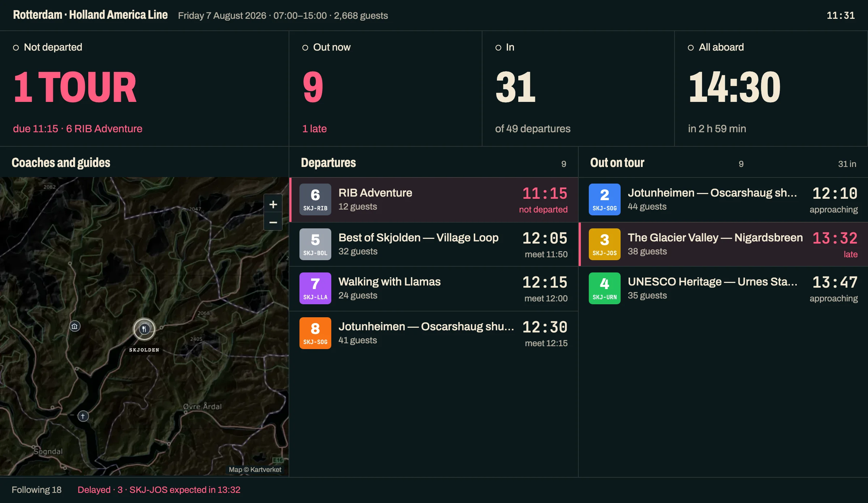
Task: Zoom out the map with minus button
Action: point(273,222)
